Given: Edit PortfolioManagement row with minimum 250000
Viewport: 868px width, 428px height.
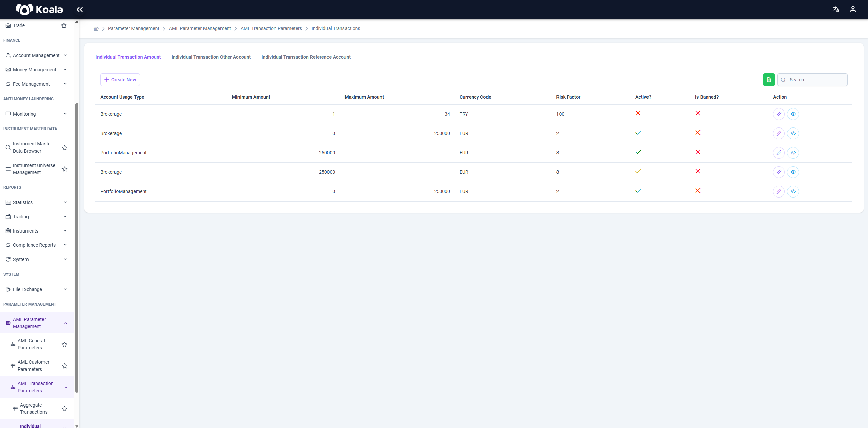Looking at the screenshot, I should tap(779, 153).
